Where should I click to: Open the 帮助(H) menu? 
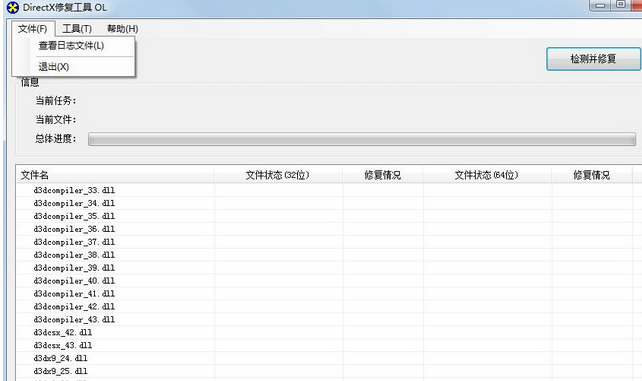122,29
